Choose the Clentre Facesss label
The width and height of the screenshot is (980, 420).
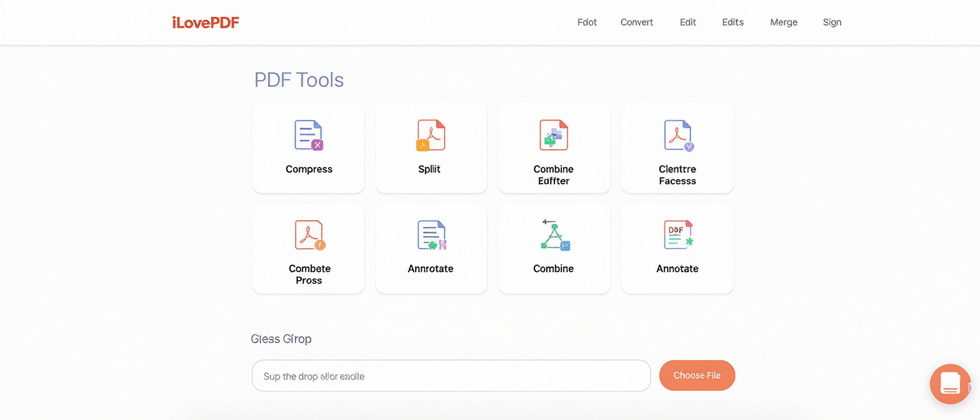click(x=677, y=175)
